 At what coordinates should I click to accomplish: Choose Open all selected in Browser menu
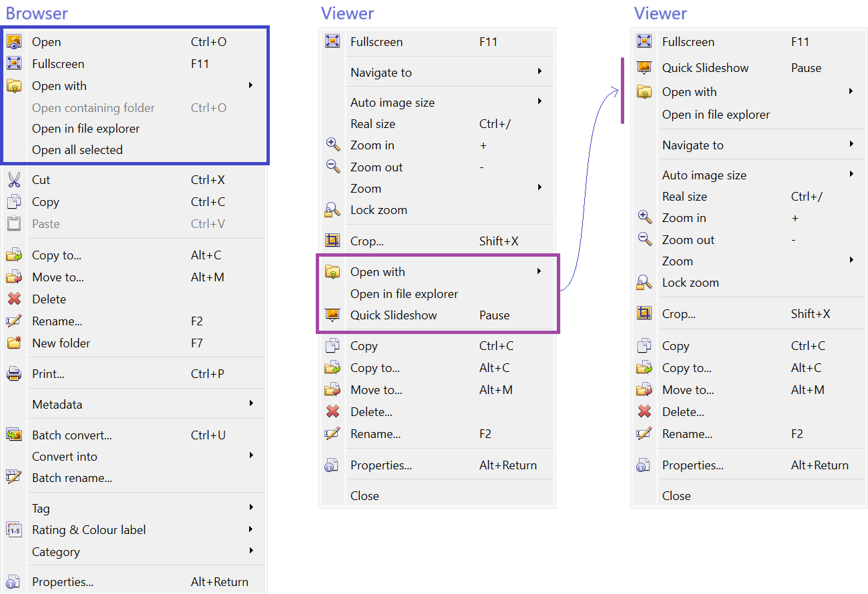[77, 150]
